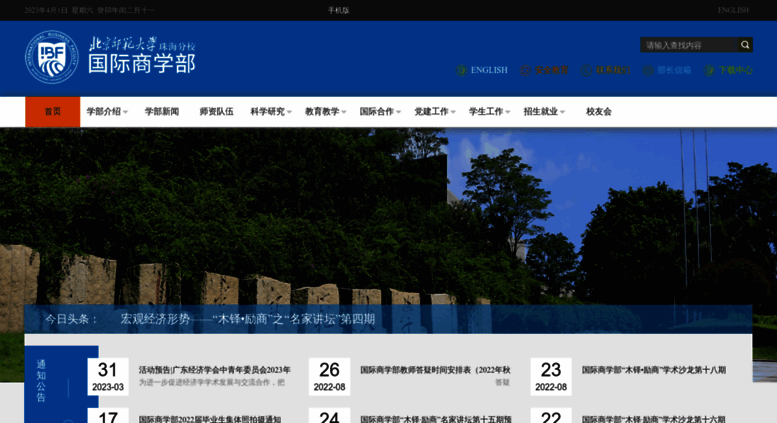Image resolution: width=777 pixels, height=423 pixels.
Task: Open the notice 学术沙龙第十八期
Action: 654,370
